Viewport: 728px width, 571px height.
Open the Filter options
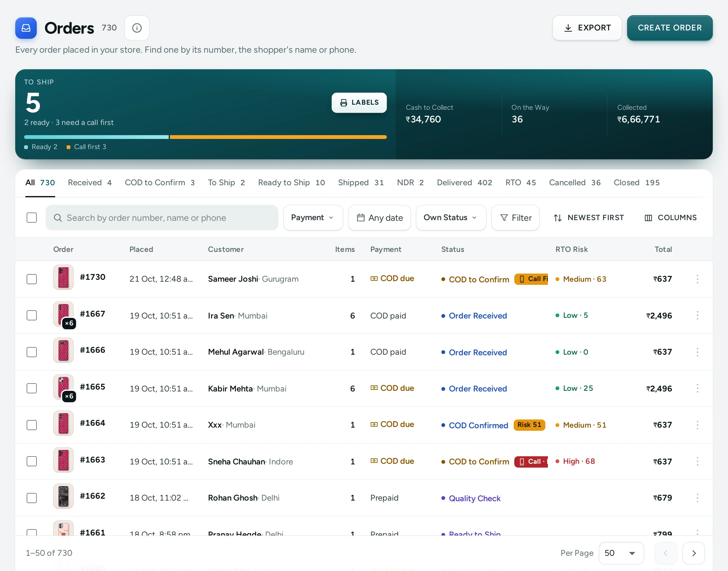(515, 218)
